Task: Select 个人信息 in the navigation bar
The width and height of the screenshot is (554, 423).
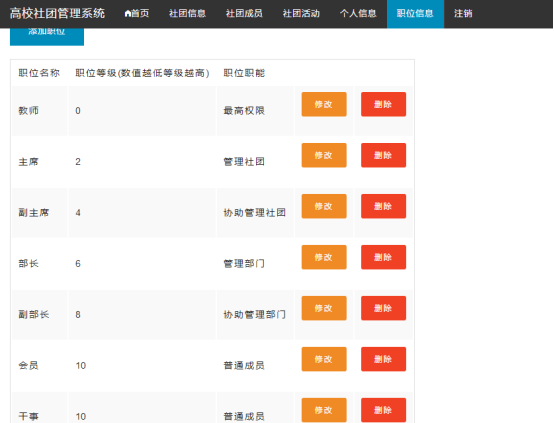Action: click(358, 14)
